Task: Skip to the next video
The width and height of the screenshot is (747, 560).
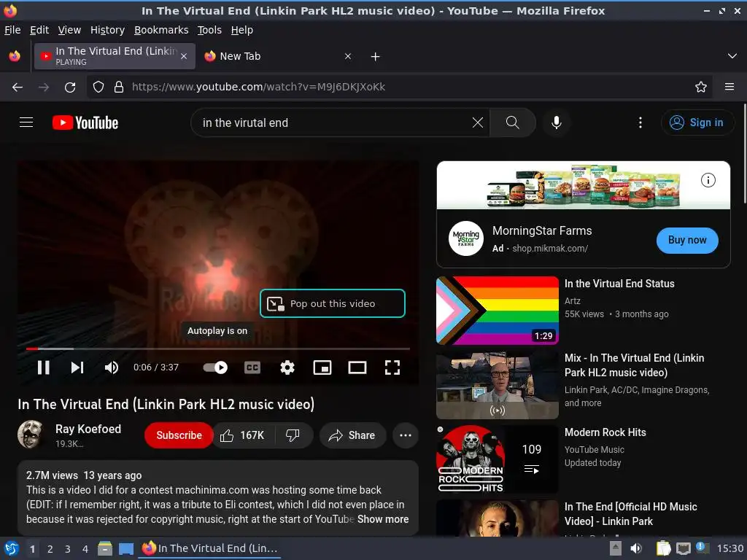Action: (x=77, y=367)
